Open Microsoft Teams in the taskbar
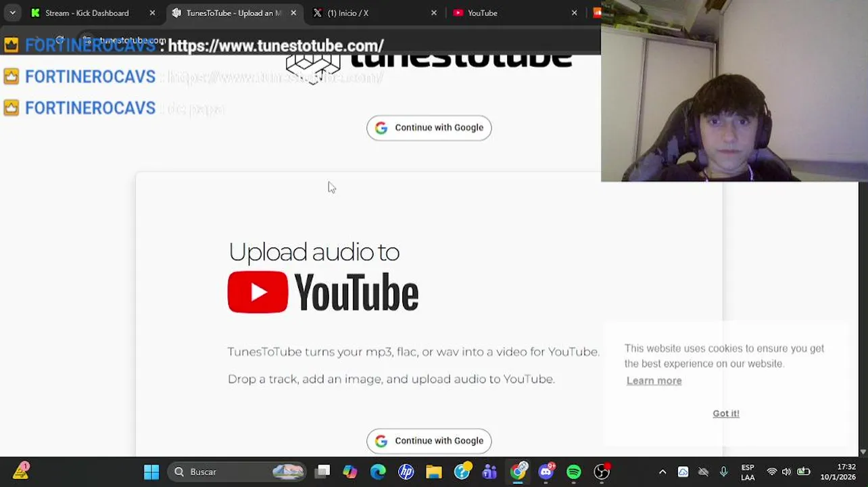Image resolution: width=868 pixels, height=487 pixels. 490,471
